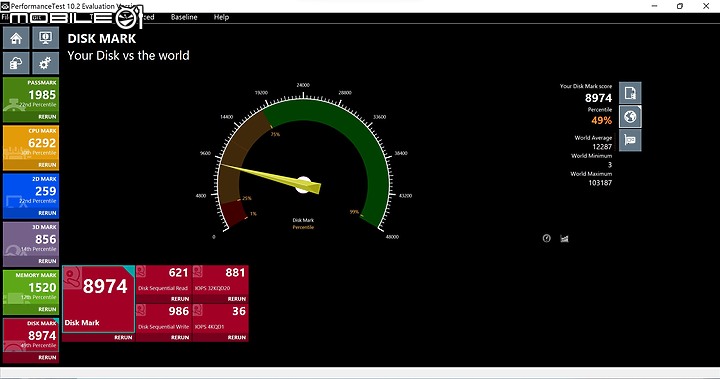This screenshot has height=379, width=720.
Task: Open the Help menu
Action: (221, 17)
